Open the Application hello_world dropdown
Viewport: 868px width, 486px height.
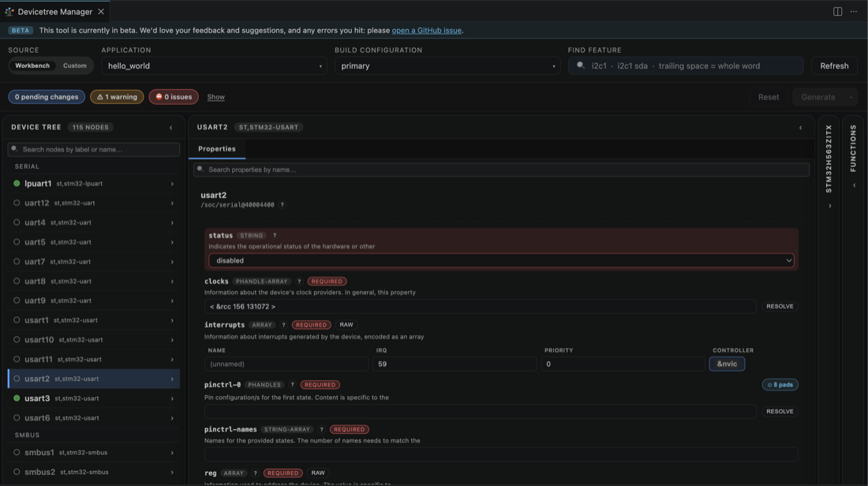(214, 65)
